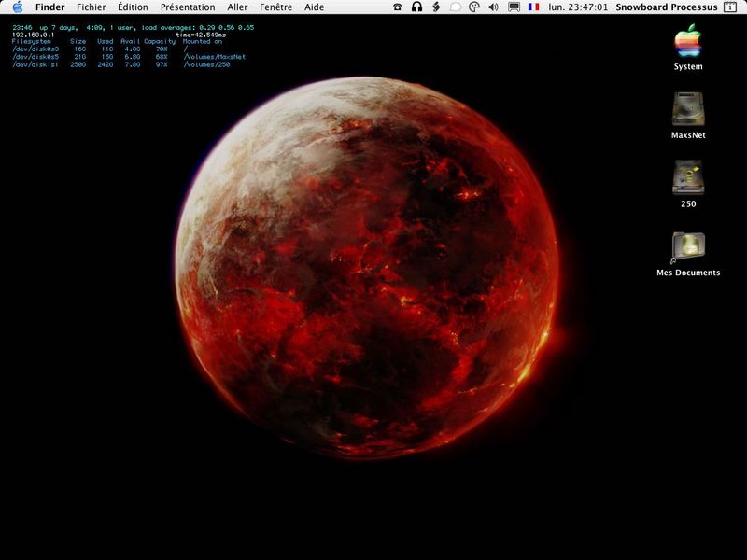
Task: Click the color palette menu bar icon
Action: (x=474, y=7)
